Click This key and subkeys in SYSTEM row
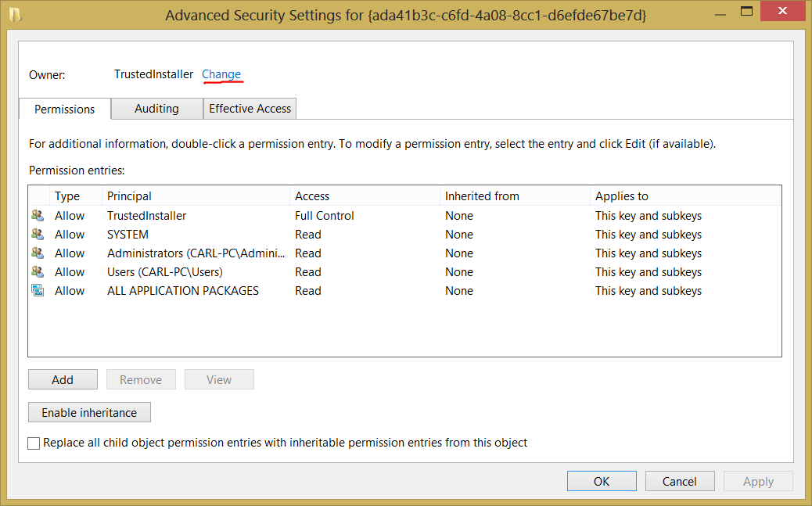Screen dimensions: 812x506 pyautogui.click(x=649, y=235)
